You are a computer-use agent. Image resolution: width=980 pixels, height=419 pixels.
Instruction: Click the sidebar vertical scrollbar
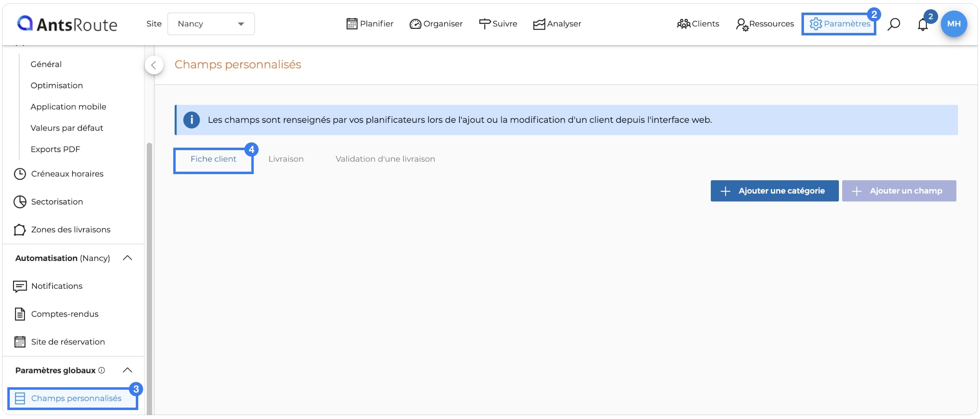(149, 279)
